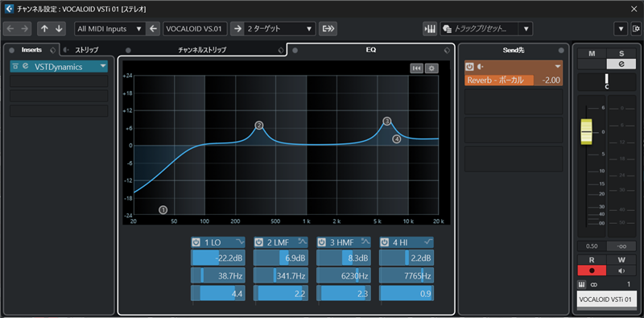The height and width of the screenshot is (318, 644).
Task: Click the history back arrow in top toolbar
Action: [10, 29]
